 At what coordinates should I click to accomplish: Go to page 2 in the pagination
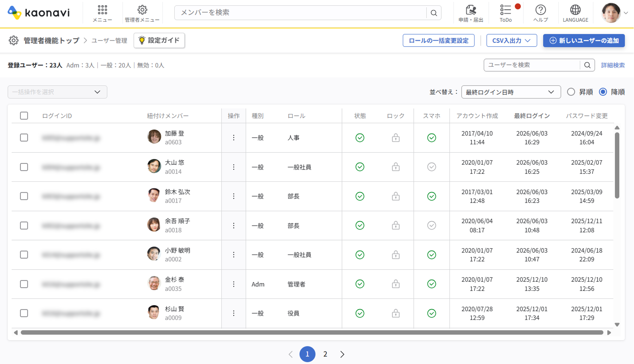(325, 354)
